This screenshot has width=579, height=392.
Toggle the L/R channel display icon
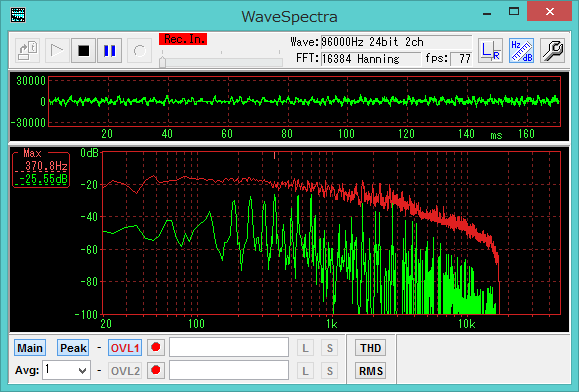point(490,51)
